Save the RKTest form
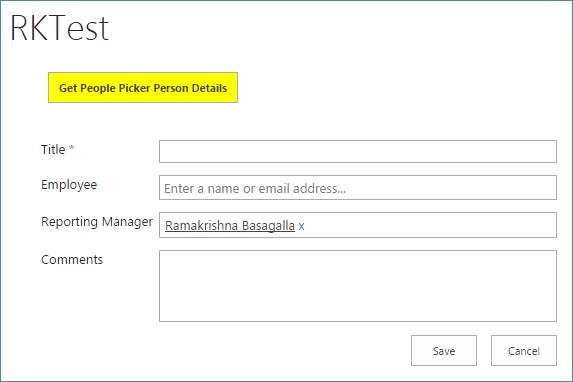Image resolution: width=573 pixels, height=382 pixels. (444, 351)
